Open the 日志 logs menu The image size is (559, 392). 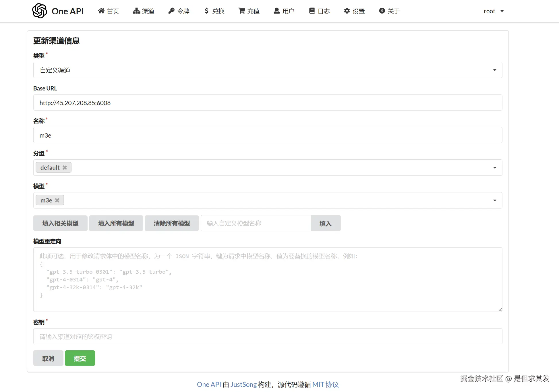click(319, 11)
